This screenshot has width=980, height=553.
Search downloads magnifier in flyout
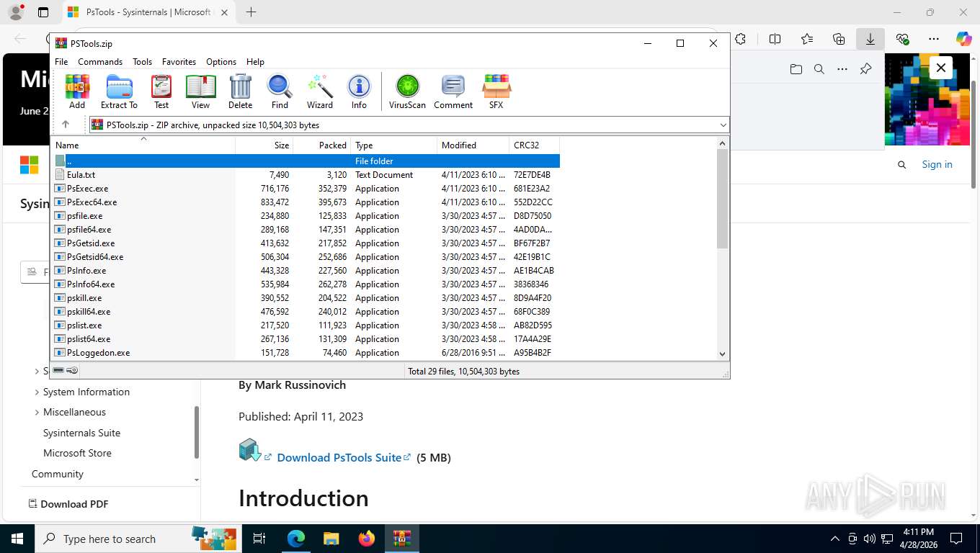click(819, 69)
